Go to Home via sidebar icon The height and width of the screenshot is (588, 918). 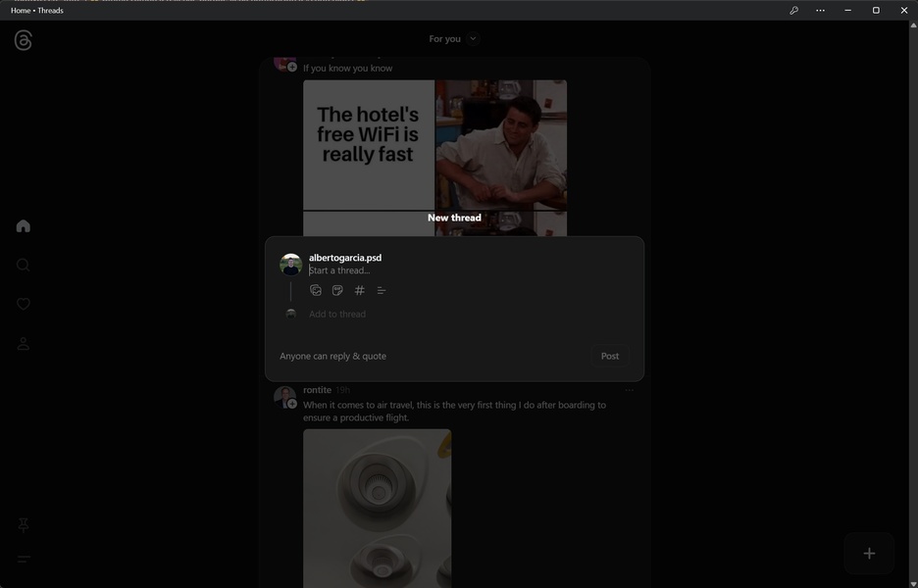click(23, 225)
